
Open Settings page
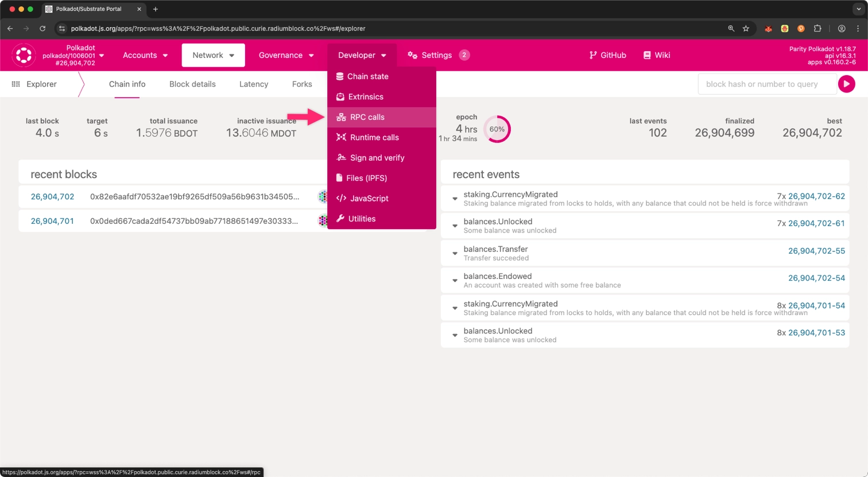pos(437,55)
